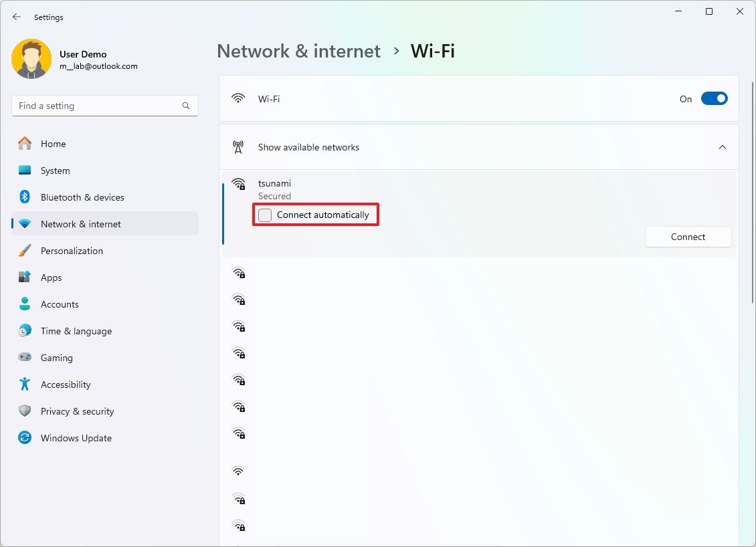This screenshot has width=756, height=547.
Task: Open Time & language settings
Action: pyautogui.click(x=76, y=330)
